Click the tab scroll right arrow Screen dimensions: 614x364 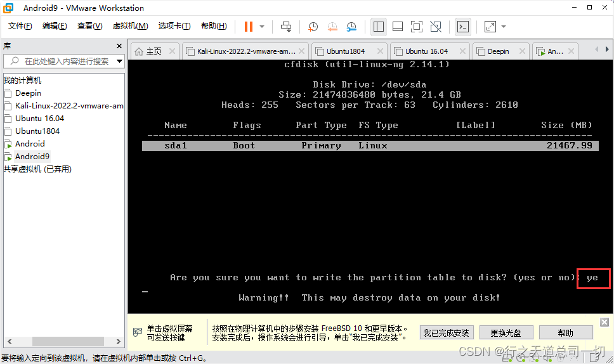pyautogui.click(x=607, y=49)
